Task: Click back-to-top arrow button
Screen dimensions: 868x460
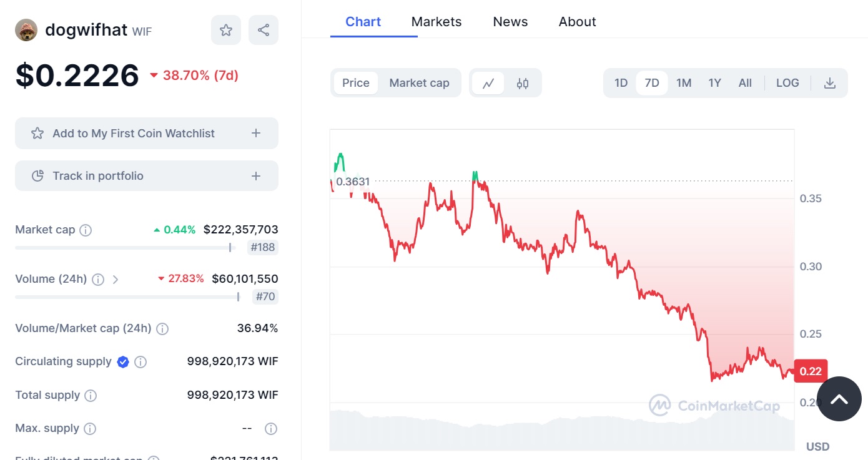Action: point(839,399)
